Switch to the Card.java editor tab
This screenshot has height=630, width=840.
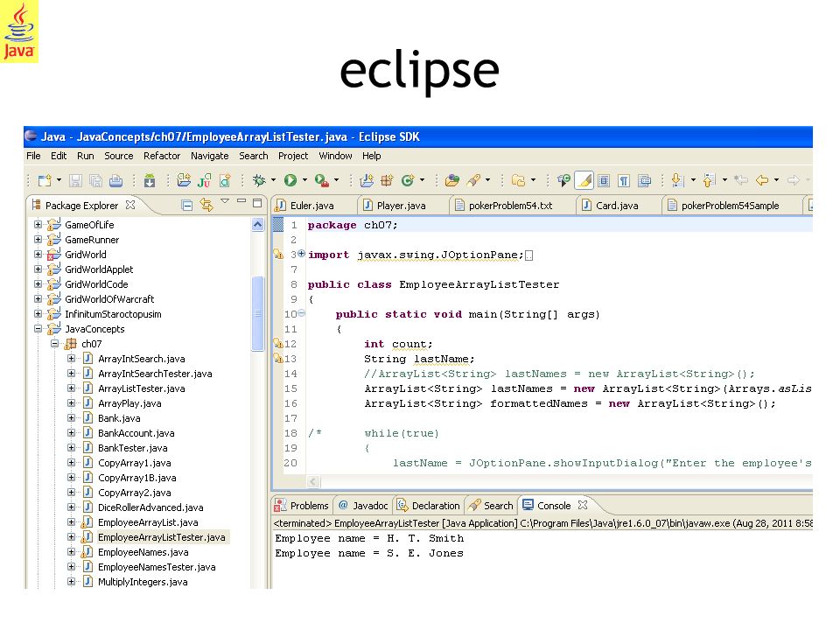coord(617,206)
